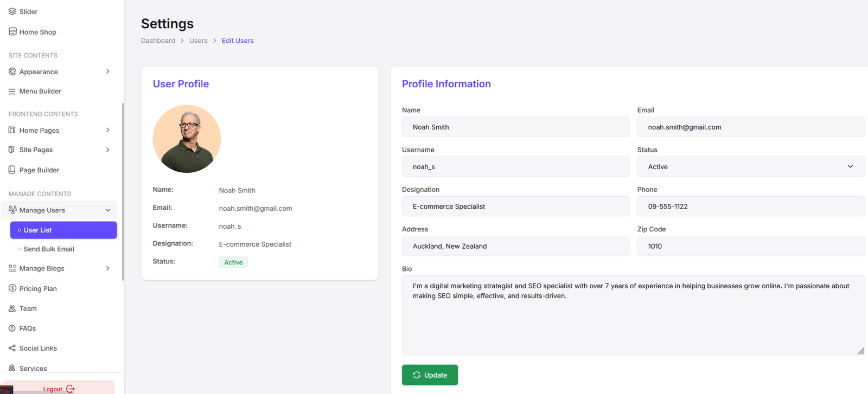Click the Designation input field
This screenshot has height=394, width=868.
(x=515, y=206)
